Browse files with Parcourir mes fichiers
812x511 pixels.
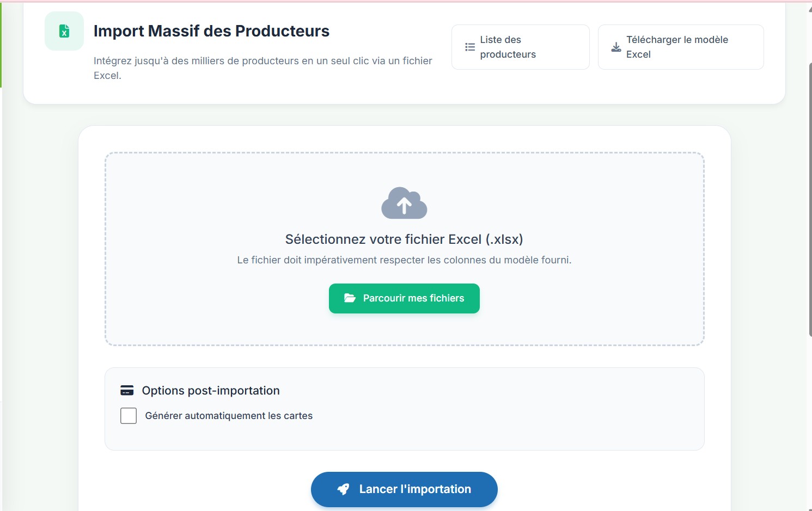point(404,298)
